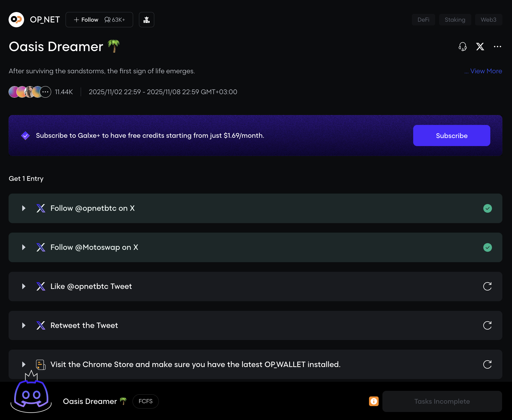Click the OP_NET logo avatar
Image resolution: width=512 pixels, height=420 pixels.
16,20
